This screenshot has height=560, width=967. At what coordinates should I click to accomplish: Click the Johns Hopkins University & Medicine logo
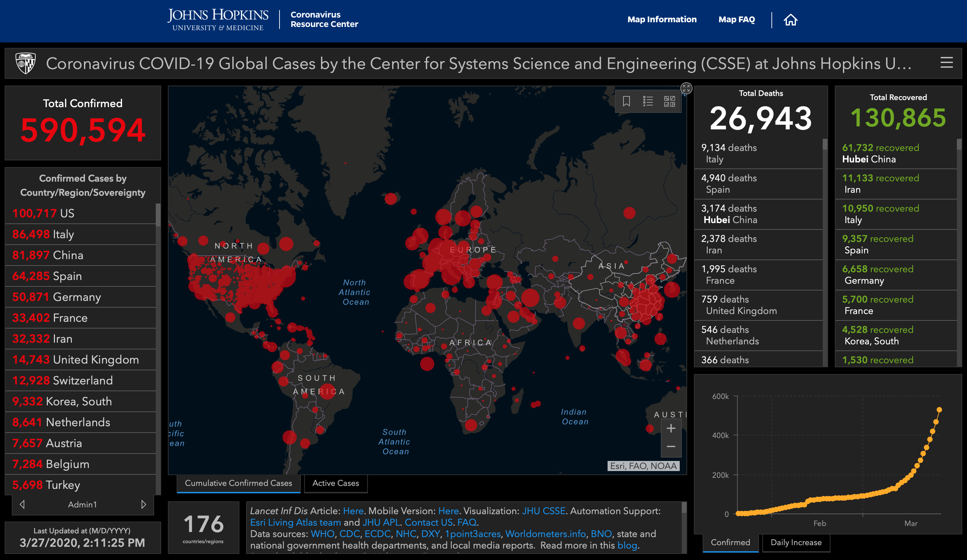217,20
